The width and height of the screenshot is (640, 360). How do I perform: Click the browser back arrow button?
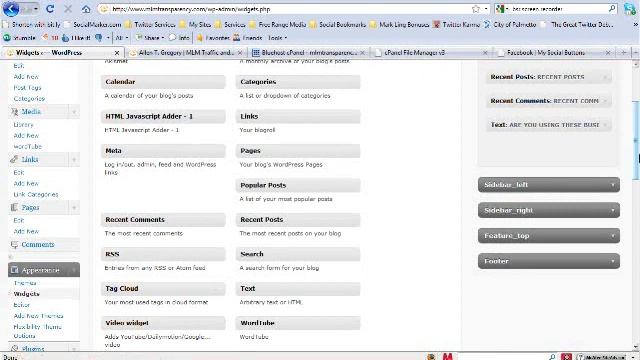coord(11,9)
